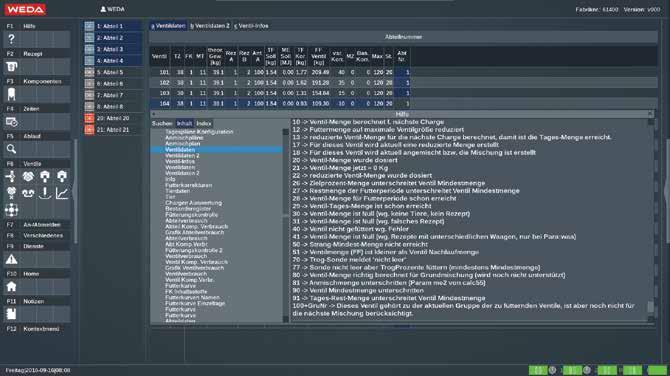Click F7 An-/Abmelden in the sidebar

tap(38, 224)
